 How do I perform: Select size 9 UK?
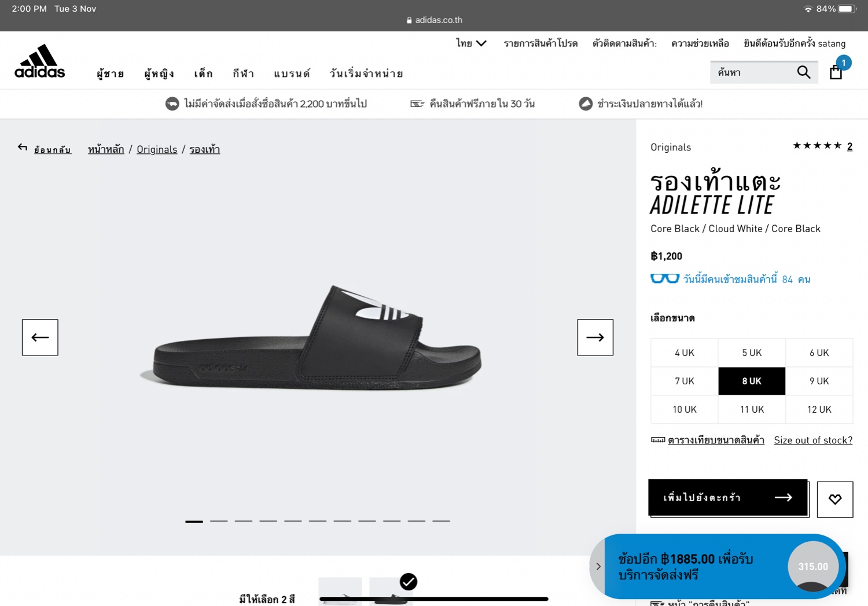point(819,381)
